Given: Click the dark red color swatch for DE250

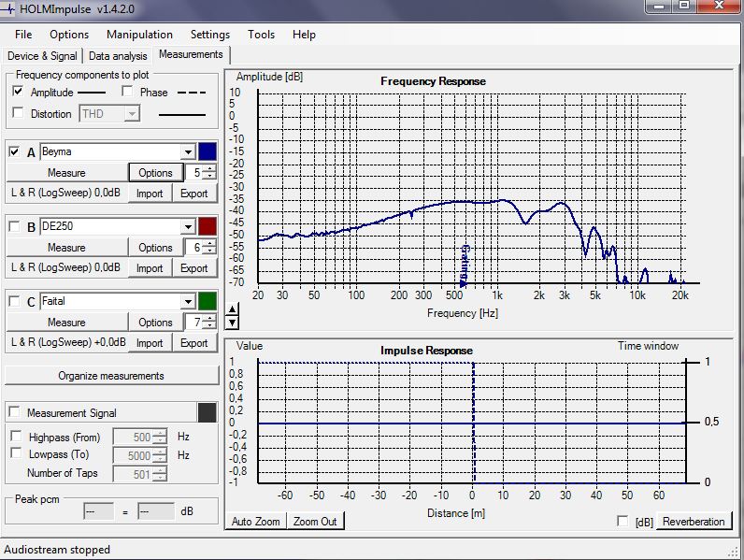Looking at the screenshot, I should tap(207, 226).
